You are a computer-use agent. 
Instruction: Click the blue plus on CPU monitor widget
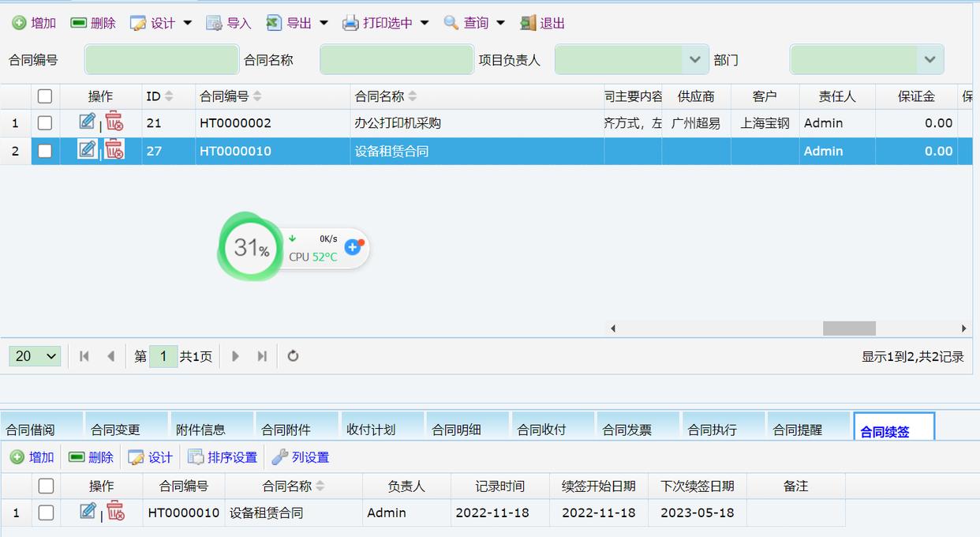coord(353,247)
